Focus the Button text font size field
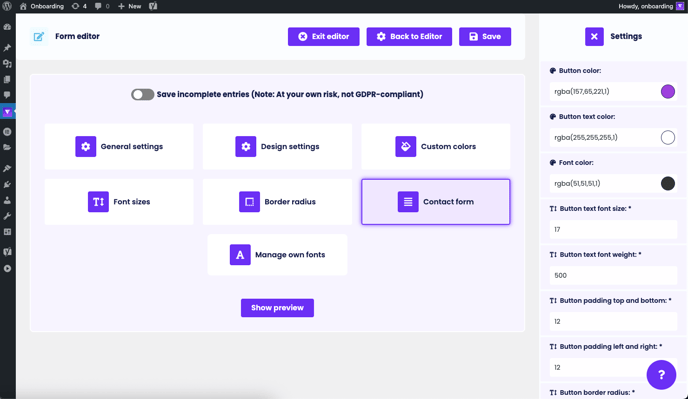The height and width of the screenshot is (399, 688). (x=613, y=229)
